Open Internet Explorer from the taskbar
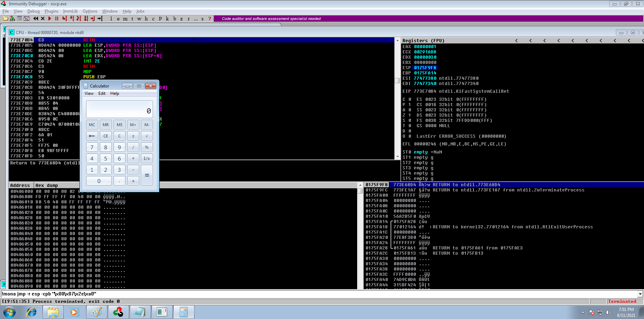Image resolution: width=644 pixels, height=319 pixels. tap(32, 312)
